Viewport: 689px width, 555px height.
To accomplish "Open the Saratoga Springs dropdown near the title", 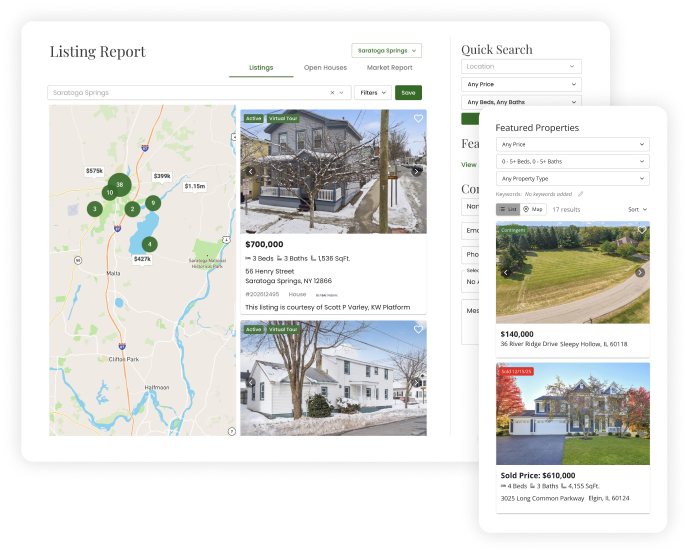I will 386,50.
